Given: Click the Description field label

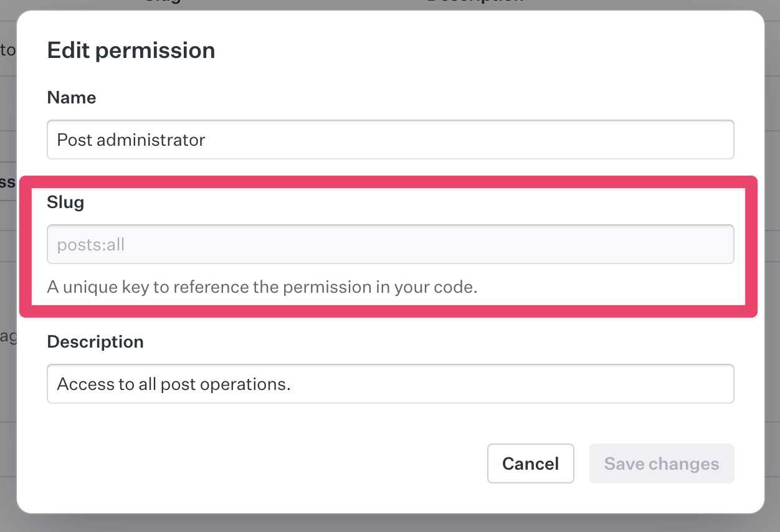Looking at the screenshot, I should (95, 341).
